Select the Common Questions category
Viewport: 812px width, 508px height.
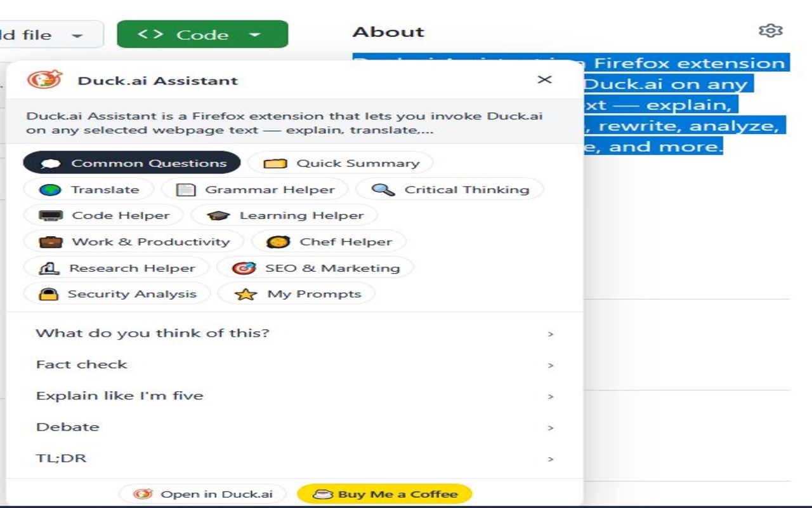(x=132, y=163)
